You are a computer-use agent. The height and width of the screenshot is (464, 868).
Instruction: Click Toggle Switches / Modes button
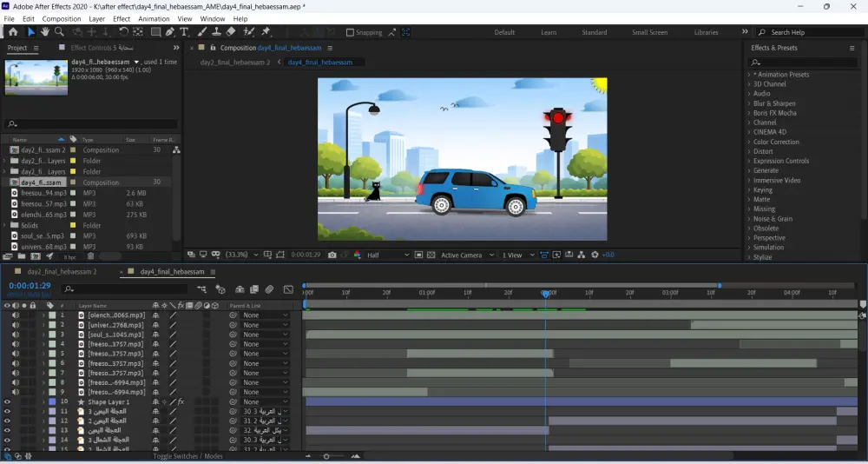(187, 456)
